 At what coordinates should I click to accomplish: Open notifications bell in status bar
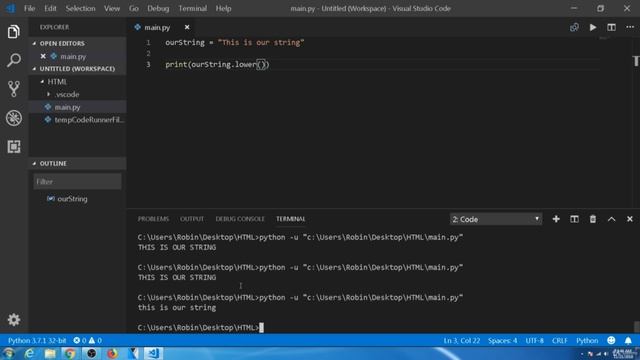(628, 340)
